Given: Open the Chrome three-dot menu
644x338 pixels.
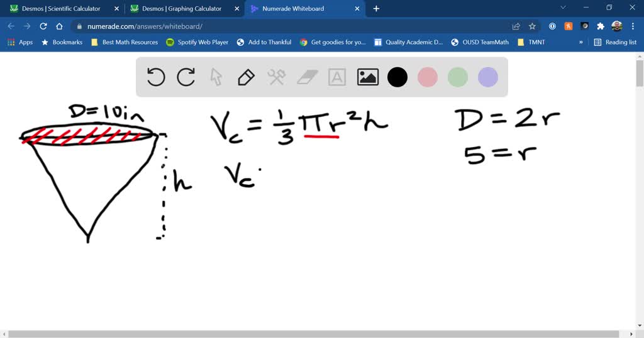Looking at the screenshot, I should (633, 26).
